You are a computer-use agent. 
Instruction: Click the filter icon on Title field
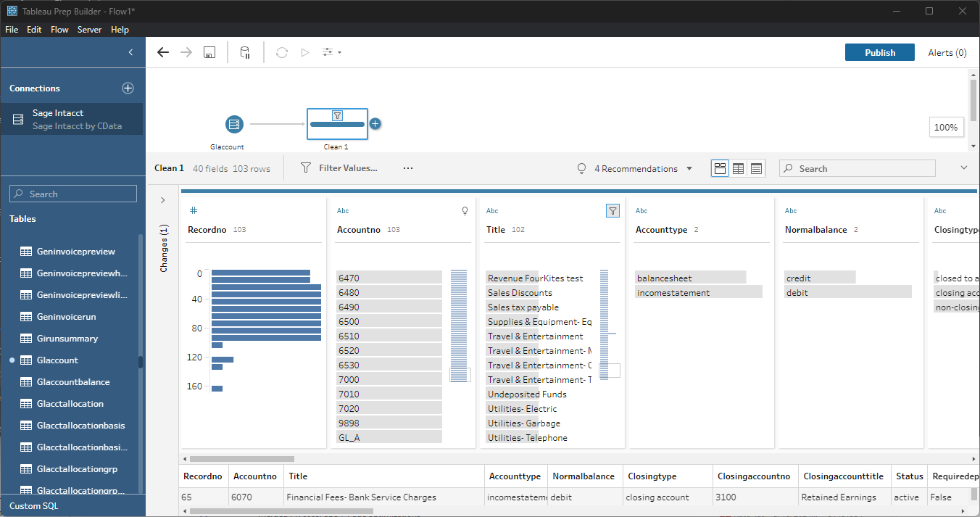pos(612,211)
